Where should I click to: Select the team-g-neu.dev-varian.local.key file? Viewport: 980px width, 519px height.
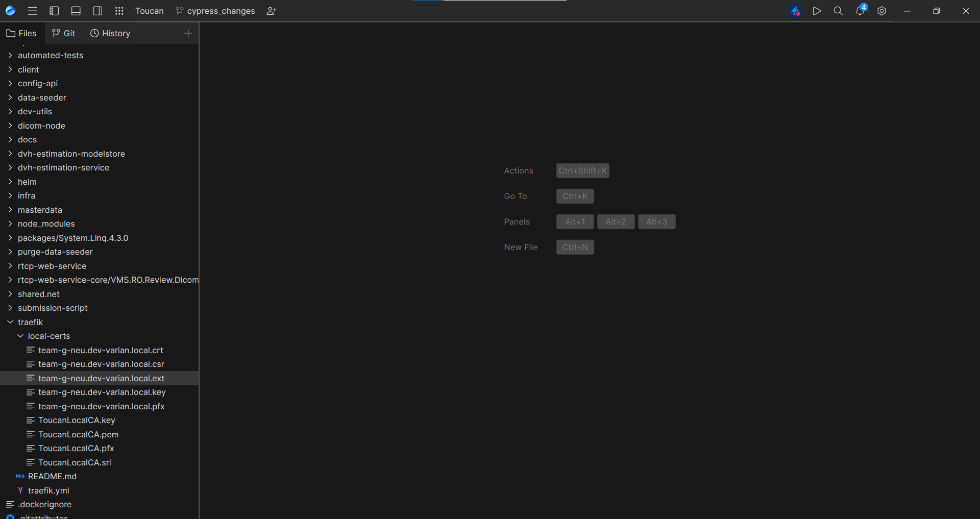pyautogui.click(x=102, y=392)
